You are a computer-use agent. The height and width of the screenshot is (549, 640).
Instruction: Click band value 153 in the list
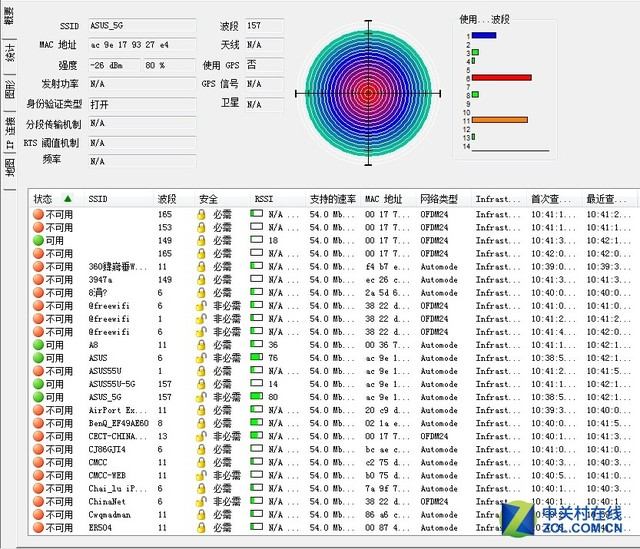pos(165,227)
